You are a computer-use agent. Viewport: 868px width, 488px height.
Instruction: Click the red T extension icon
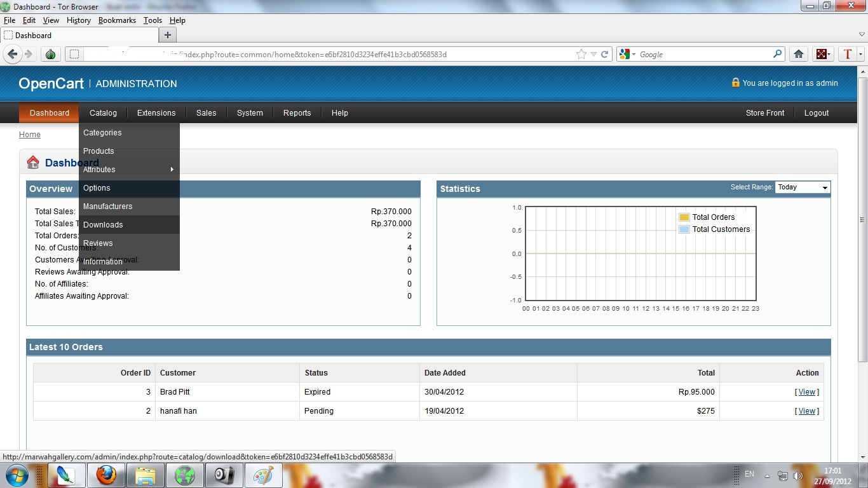click(x=847, y=55)
